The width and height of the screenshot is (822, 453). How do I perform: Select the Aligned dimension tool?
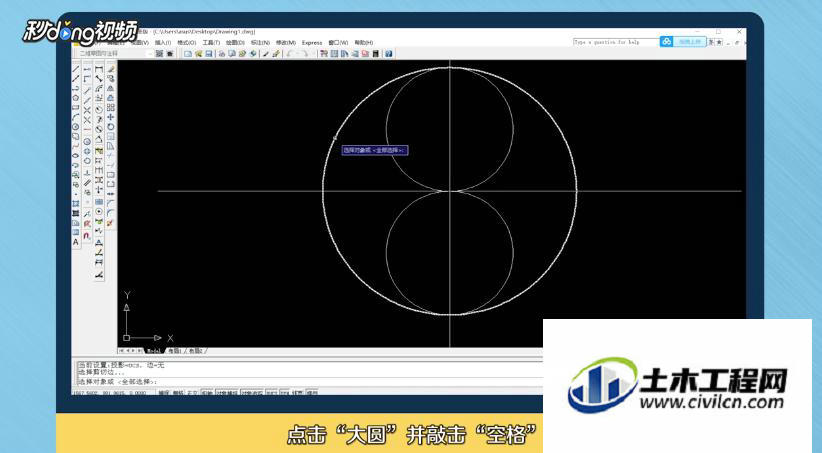99,79
